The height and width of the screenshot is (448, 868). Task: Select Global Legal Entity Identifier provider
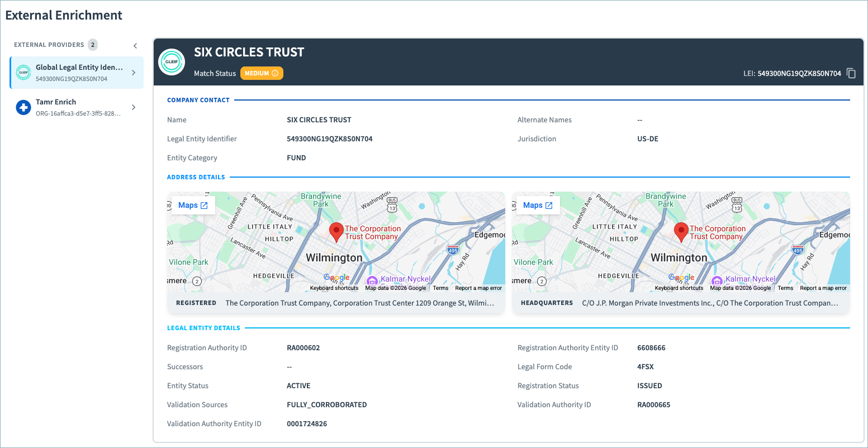[x=77, y=73]
